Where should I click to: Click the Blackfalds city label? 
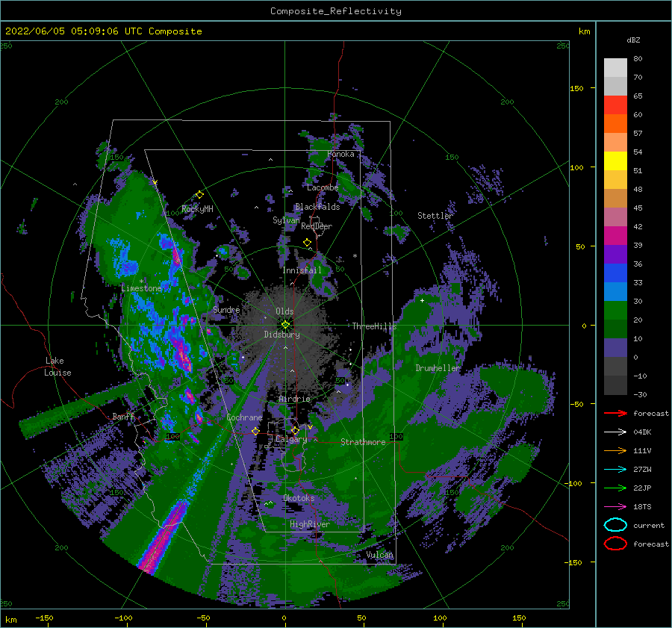(317, 207)
